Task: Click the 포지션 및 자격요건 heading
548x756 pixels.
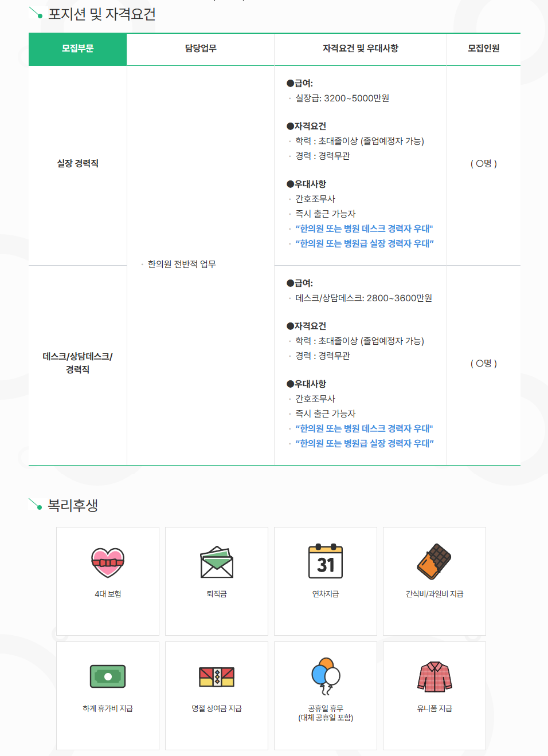Action: pyautogui.click(x=102, y=14)
